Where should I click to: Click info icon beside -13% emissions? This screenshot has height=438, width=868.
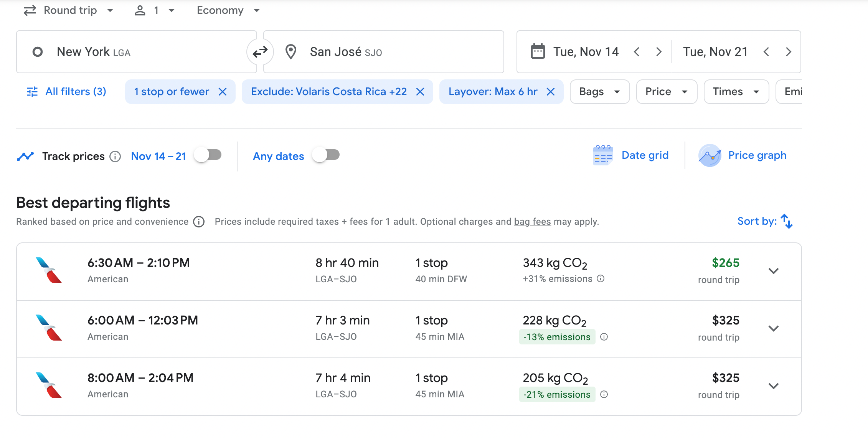pyautogui.click(x=604, y=337)
